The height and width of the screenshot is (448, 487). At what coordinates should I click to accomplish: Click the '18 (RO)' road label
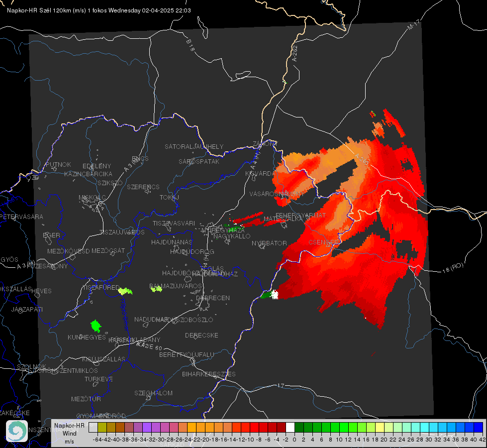pos(453,268)
